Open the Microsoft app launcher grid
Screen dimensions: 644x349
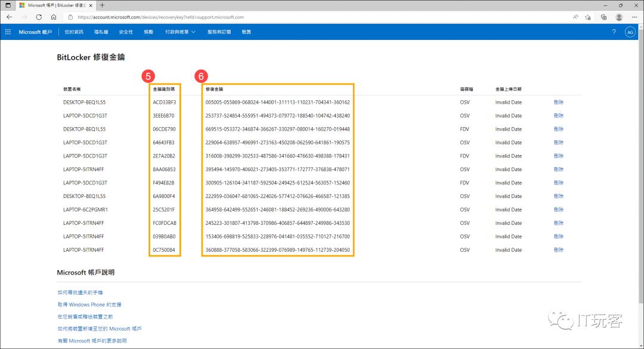(8, 32)
